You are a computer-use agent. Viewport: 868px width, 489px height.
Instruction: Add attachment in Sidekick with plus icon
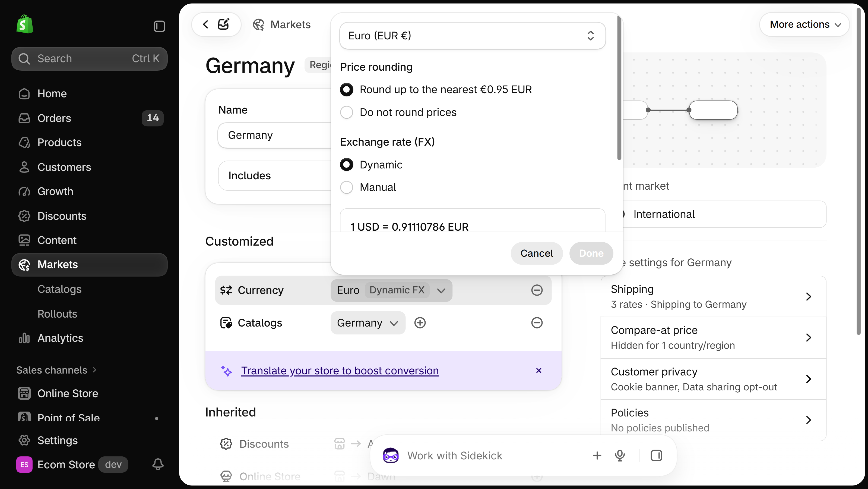tap(597, 456)
